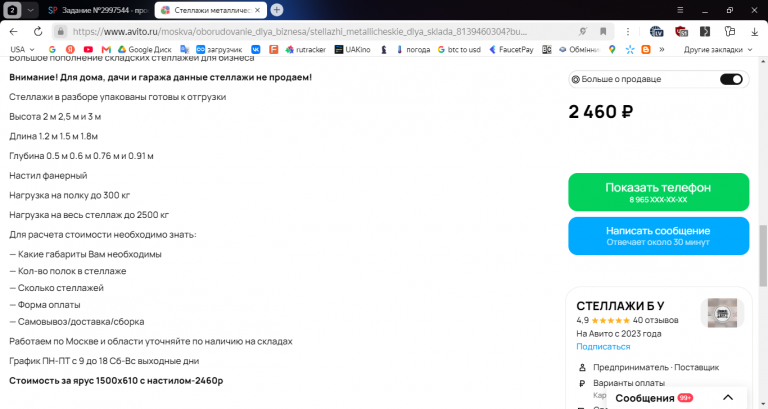The image size is (768, 409).
Task: Close the 'Стеллажи металлические' tab
Action: (258, 10)
